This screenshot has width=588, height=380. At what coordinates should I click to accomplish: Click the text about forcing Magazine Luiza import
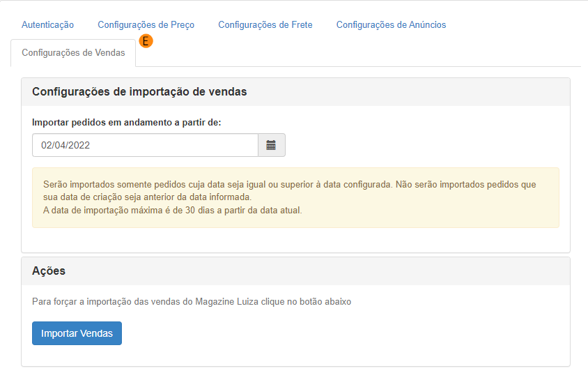[x=192, y=302]
